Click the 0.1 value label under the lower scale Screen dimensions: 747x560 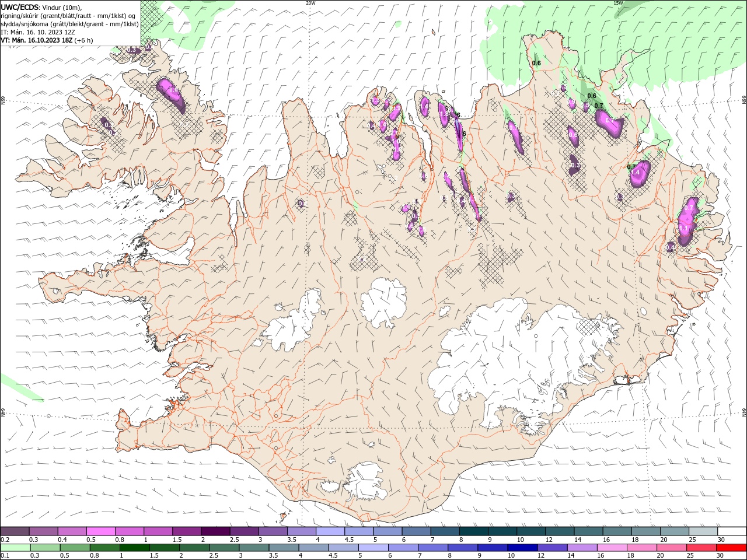pyautogui.click(x=5, y=556)
